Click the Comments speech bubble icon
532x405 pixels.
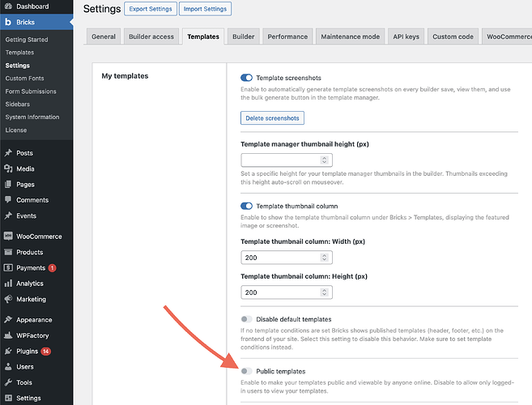click(8, 200)
